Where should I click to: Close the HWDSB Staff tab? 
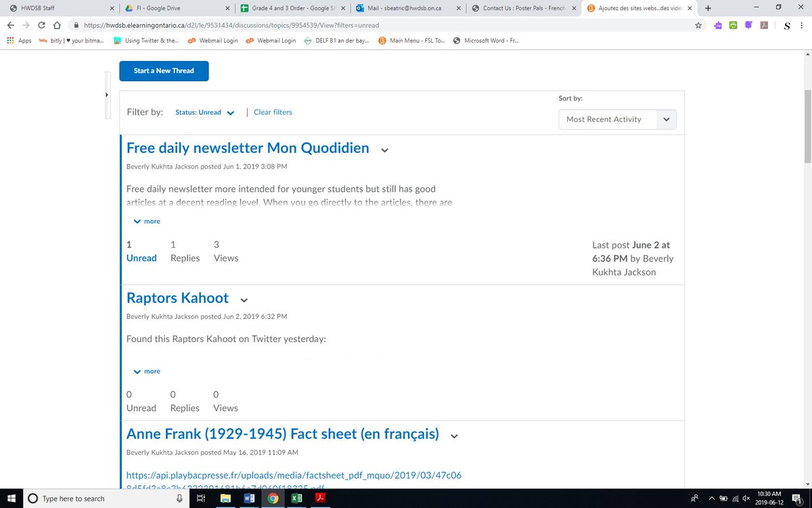point(112,8)
